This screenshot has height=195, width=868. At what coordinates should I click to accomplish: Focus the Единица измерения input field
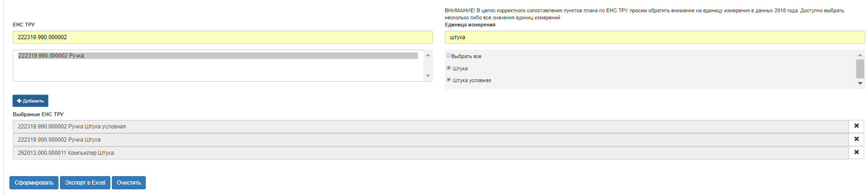click(655, 37)
